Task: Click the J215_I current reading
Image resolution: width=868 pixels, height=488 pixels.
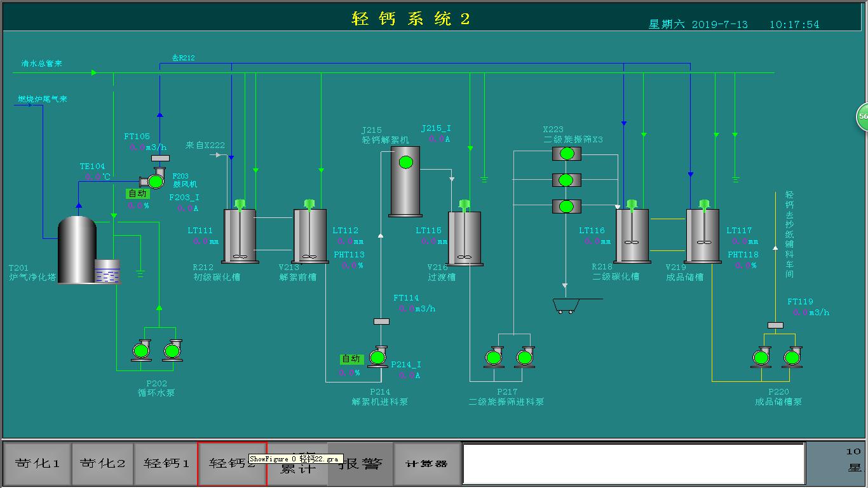Action: 439,139
